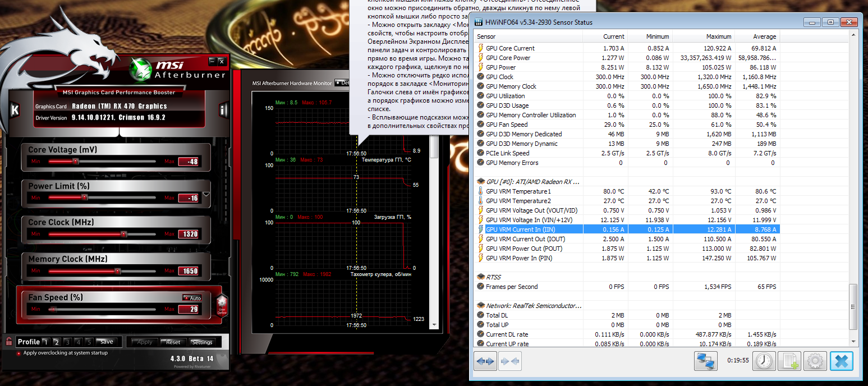This screenshot has height=386, width=868.
Task: Click the gauge icon beside Frames per Second
Action: point(480,287)
